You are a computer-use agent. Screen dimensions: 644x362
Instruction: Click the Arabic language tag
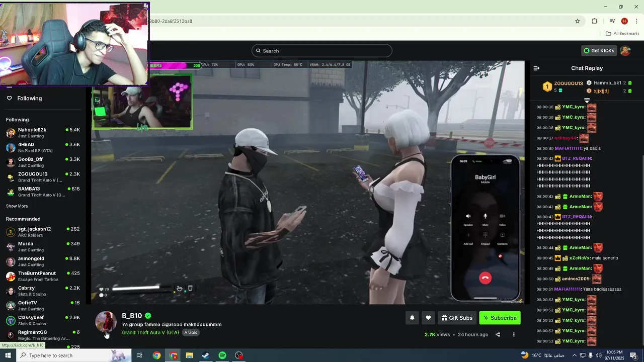pos(191,332)
